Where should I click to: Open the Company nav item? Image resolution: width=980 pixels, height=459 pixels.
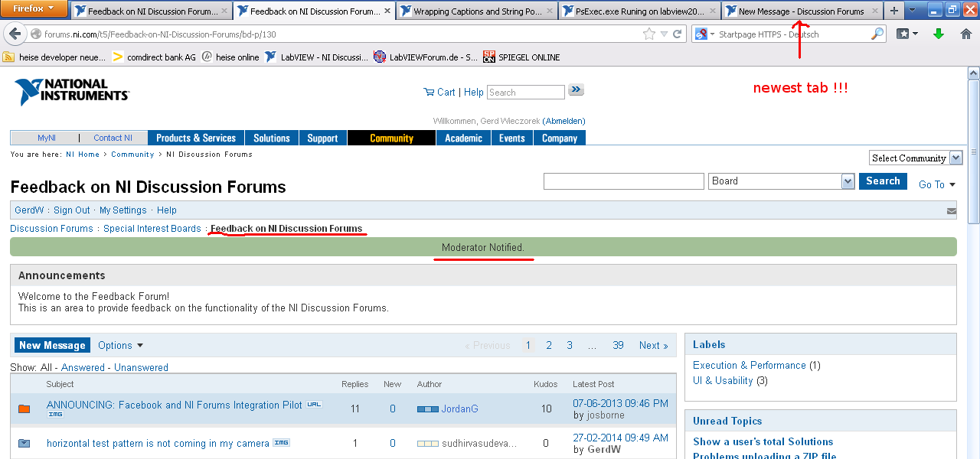click(x=560, y=138)
